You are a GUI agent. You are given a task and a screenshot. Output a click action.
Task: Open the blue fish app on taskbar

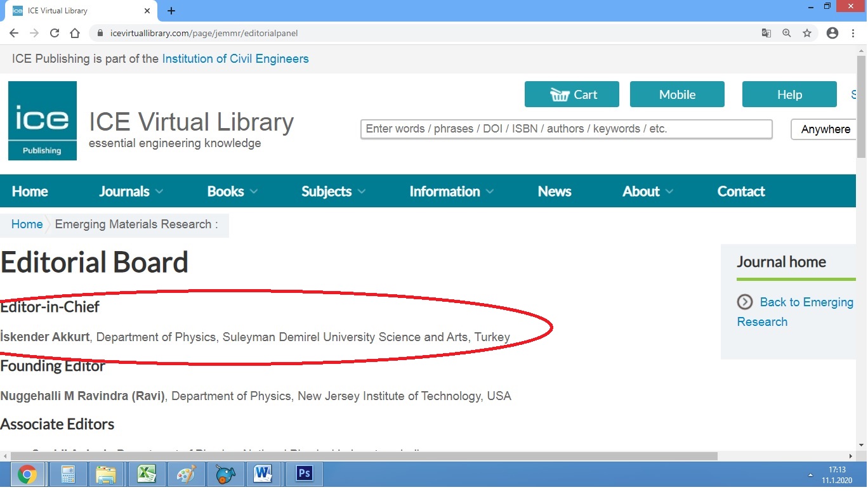(x=225, y=474)
